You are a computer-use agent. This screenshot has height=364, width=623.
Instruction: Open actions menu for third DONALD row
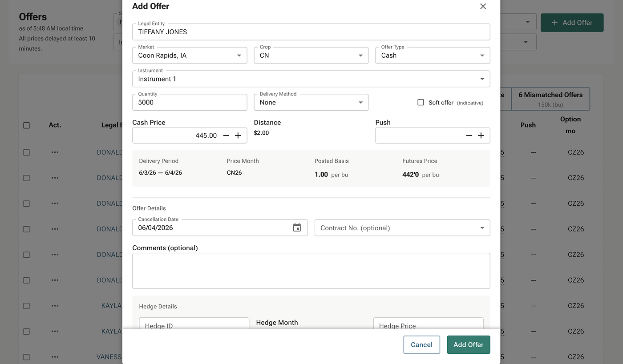coord(55,204)
